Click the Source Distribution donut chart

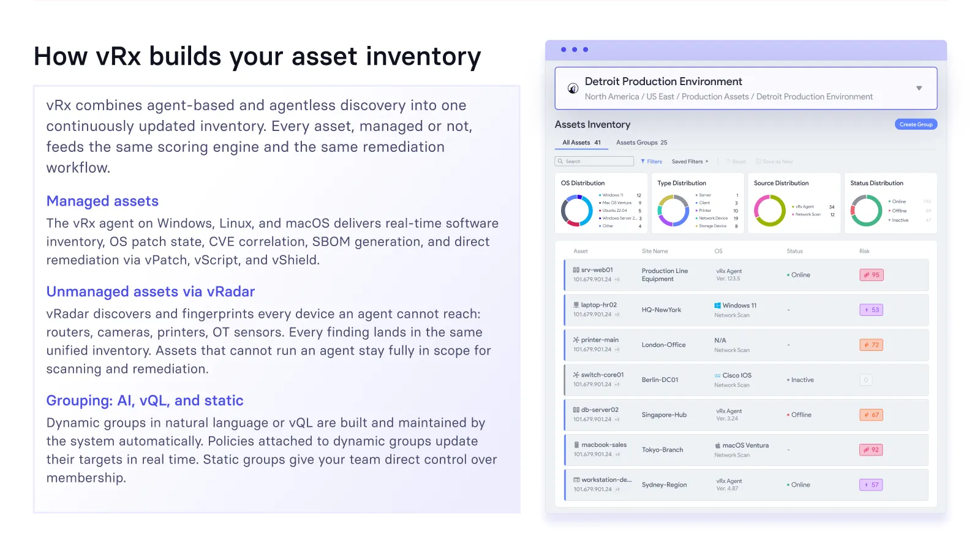770,211
